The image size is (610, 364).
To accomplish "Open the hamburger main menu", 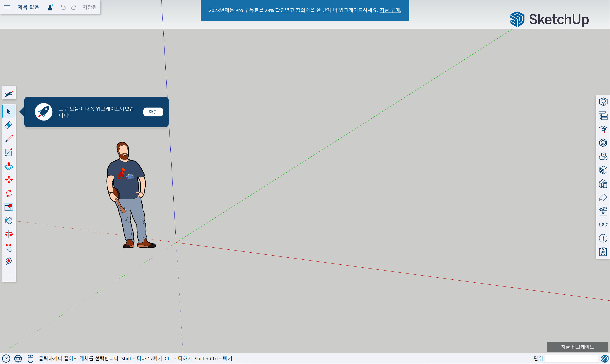I will (x=7, y=7).
